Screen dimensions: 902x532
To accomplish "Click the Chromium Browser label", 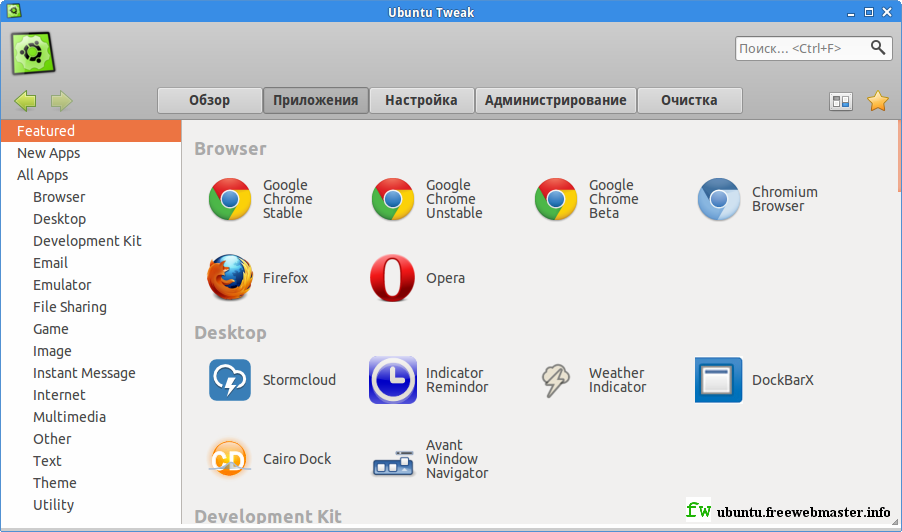I will pyautogui.click(x=785, y=199).
